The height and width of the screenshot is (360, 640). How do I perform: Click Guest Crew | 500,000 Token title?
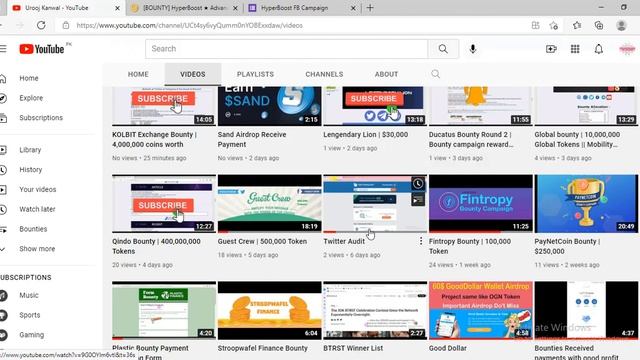(262, 241)
